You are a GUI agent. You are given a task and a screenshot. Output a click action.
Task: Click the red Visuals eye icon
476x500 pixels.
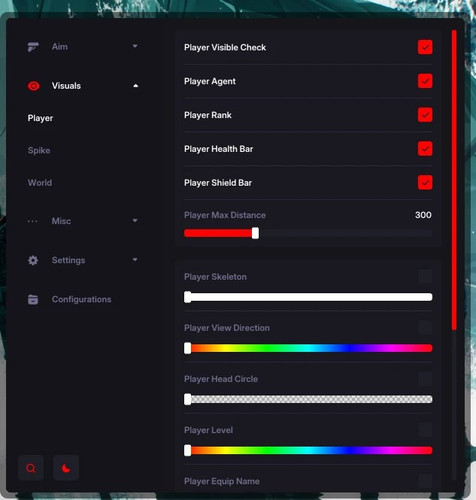point(33,86)
